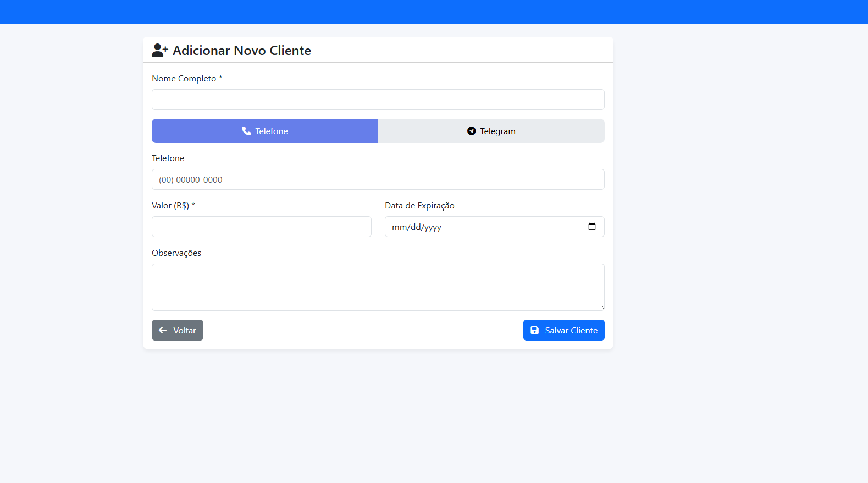Switch to the Telegram contact tab
This screenshot has width=868, height=483.
pyautogui.click(x=491, y=131)
